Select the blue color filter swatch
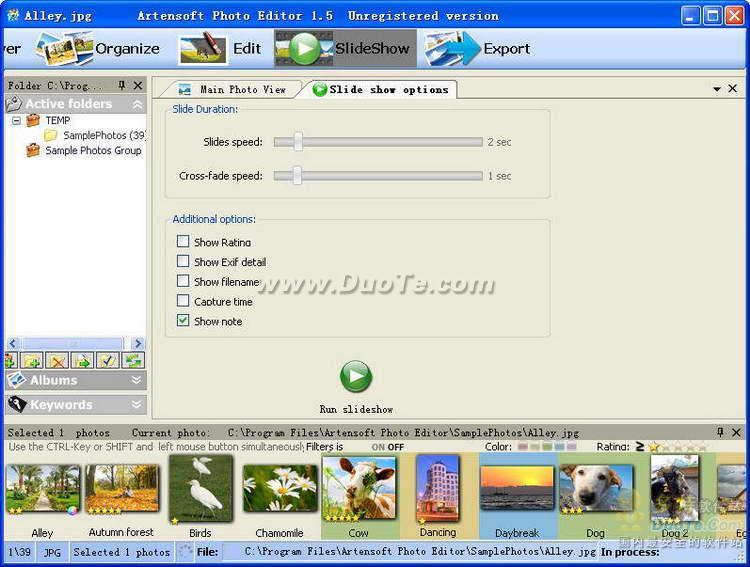The width and height of the screenshot is (750, 567). (x=559, y=447)
